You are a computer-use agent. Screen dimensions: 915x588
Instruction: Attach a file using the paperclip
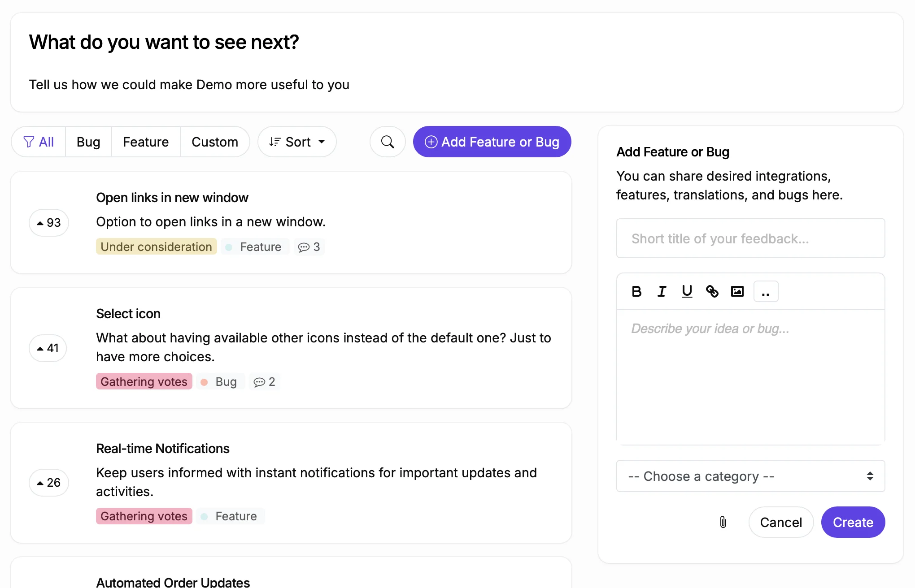(722, 522)
